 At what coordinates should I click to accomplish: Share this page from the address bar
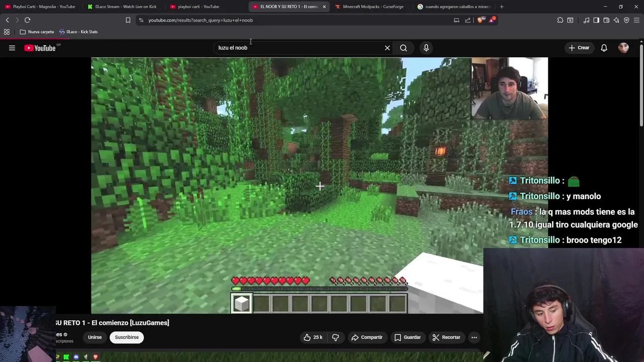[467, 20]
